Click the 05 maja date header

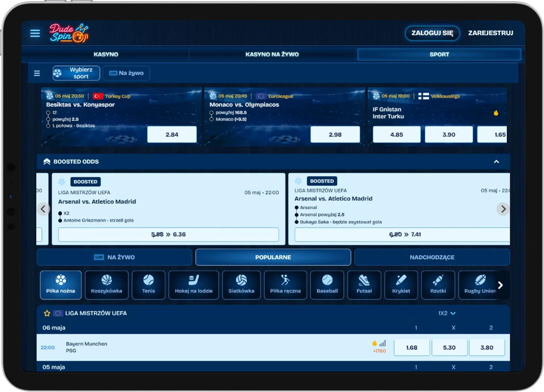coord(54,367)
